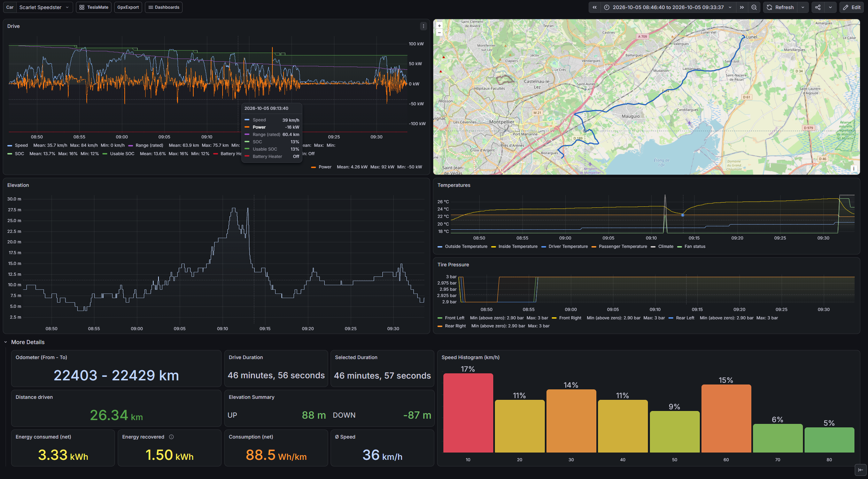Open the share dashboard icon
Image resolution: width=868 pixels, height=479 pixels.
pyautogui.click(x=818, y=7)
